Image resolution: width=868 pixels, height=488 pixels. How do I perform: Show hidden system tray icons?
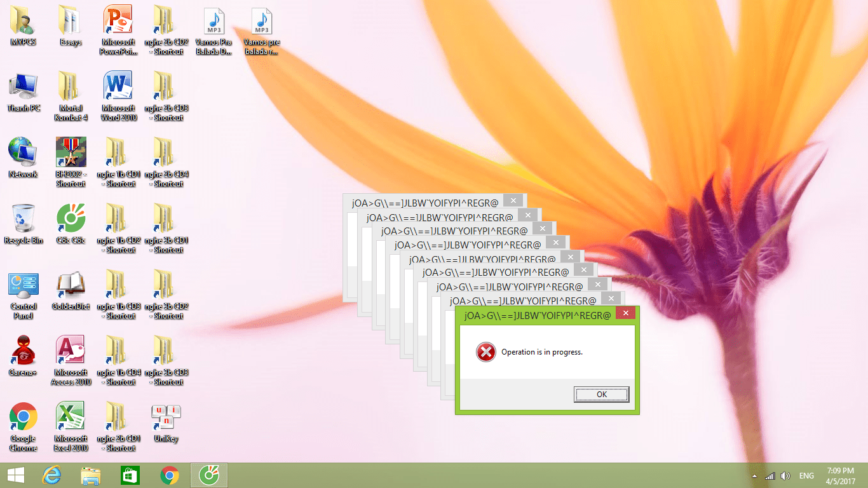[754, 476]
